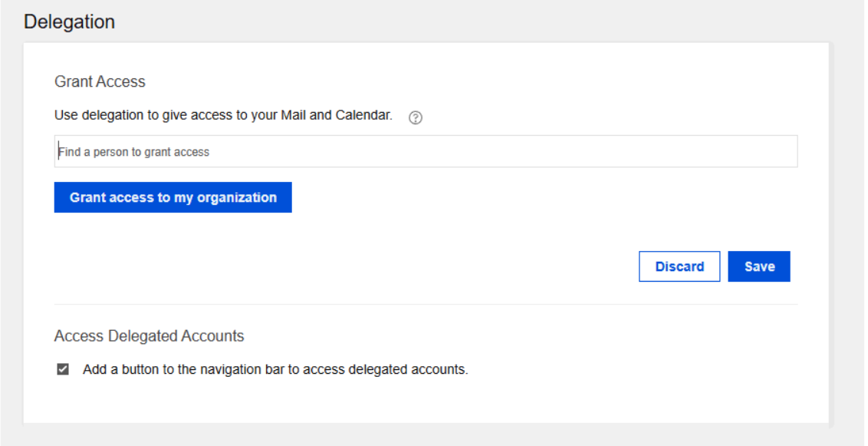Click the Grant Access section heading
Viewport: 868px width, 446px height.
pyautogui.click(x=100, y=81)
